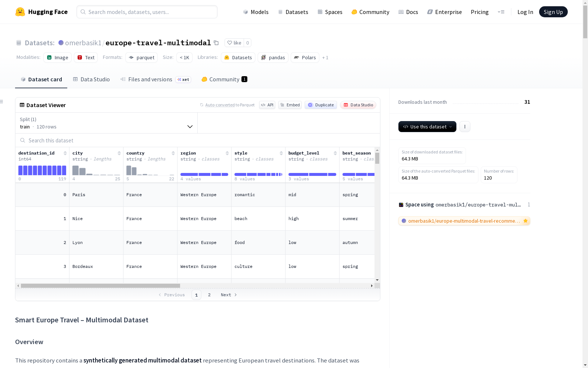Click Next page in the table

pos(229,295)
